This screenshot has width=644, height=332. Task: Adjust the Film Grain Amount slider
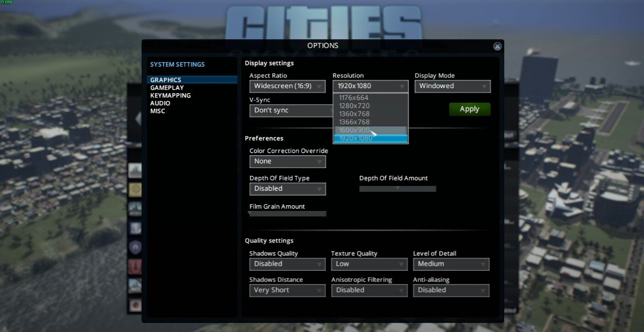tap(287, 213)
